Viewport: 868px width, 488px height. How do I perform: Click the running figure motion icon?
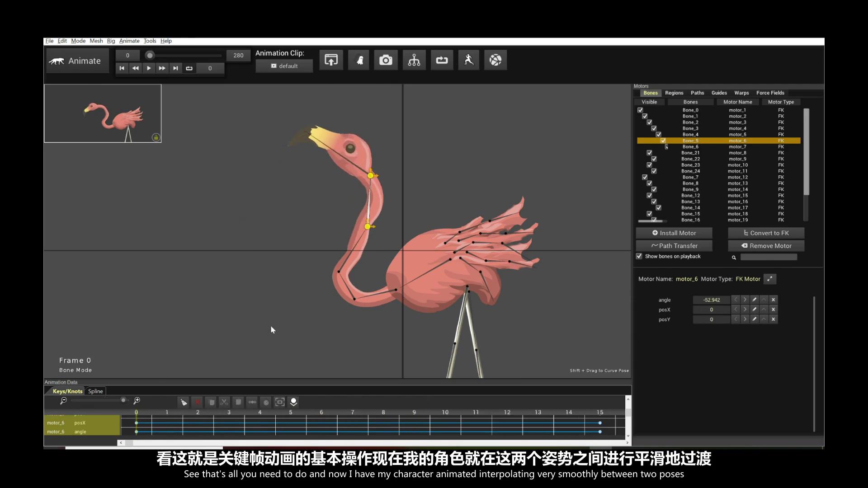tap(469, 60)
